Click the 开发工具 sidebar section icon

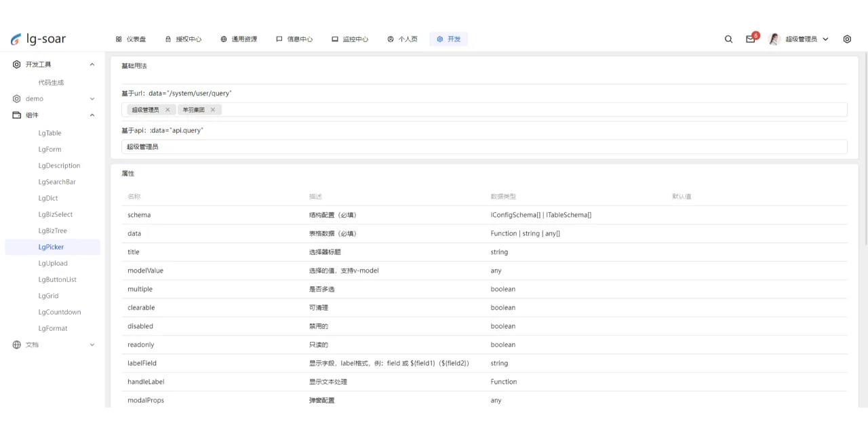[16, 64]
